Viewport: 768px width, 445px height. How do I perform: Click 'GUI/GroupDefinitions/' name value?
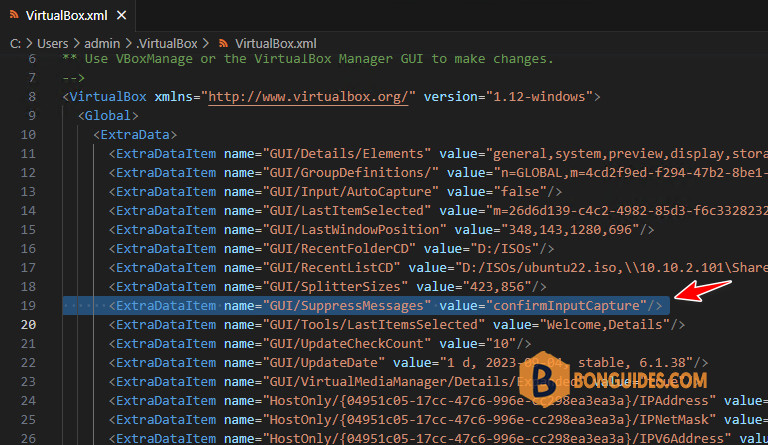350,173
